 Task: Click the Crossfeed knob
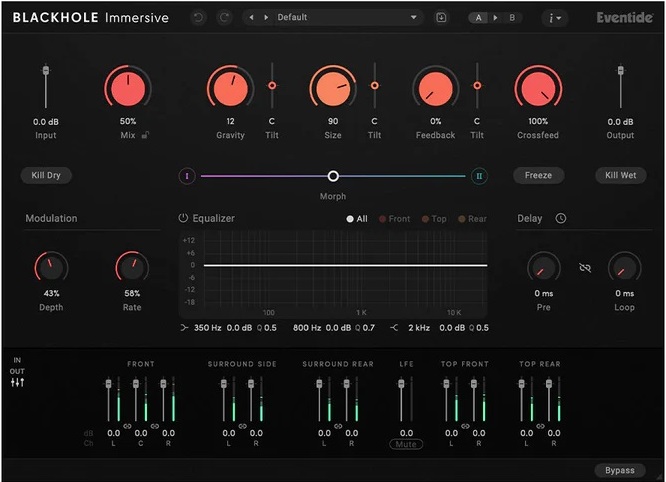coord(538,88)
